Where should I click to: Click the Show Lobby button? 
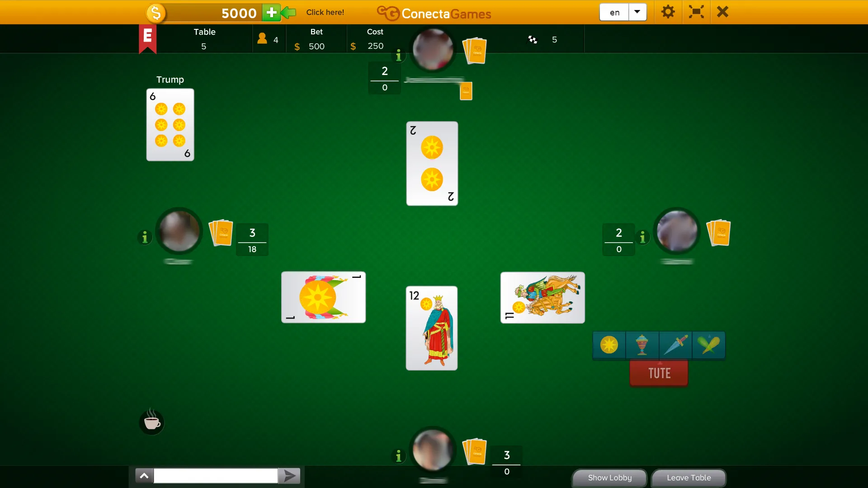pyautogui.click(x=609, y=478)
